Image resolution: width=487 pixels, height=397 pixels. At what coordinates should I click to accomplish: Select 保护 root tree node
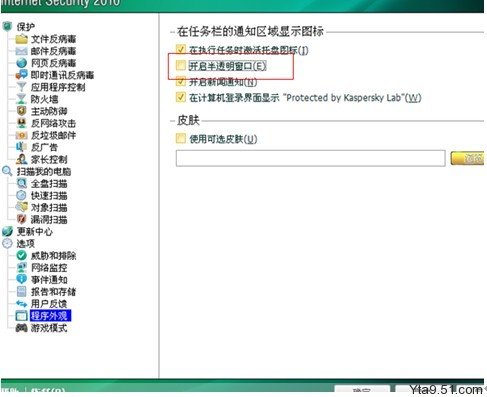(x=26, y=27)
